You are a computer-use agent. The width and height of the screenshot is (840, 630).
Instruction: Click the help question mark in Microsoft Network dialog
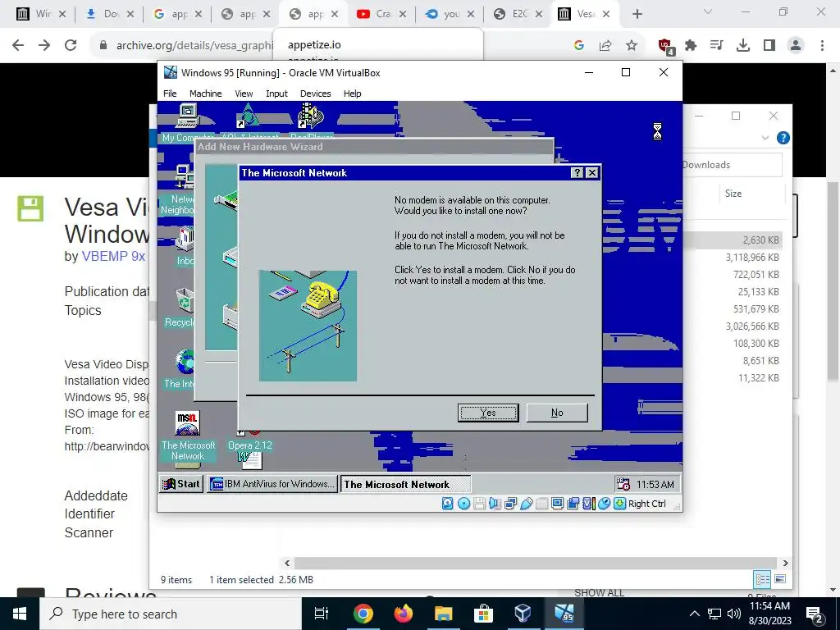(577, 172)
